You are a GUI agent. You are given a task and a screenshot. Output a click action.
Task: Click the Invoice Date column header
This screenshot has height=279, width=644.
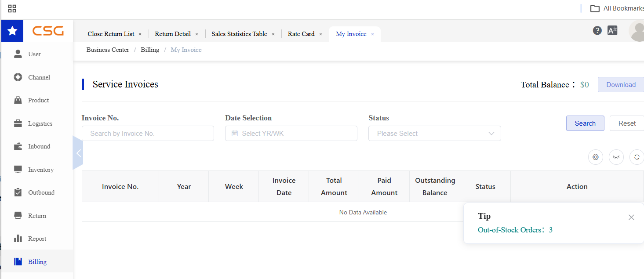click(x=284, y=186)
